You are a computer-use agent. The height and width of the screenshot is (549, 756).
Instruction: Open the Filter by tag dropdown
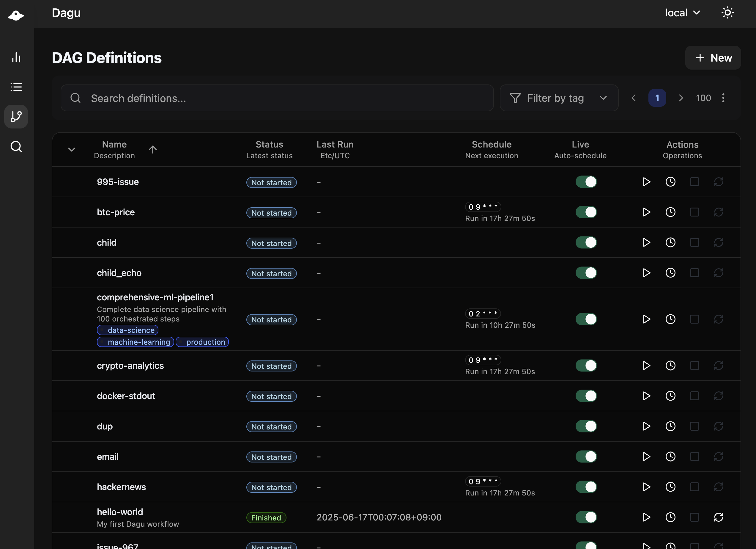click(559, 98)
